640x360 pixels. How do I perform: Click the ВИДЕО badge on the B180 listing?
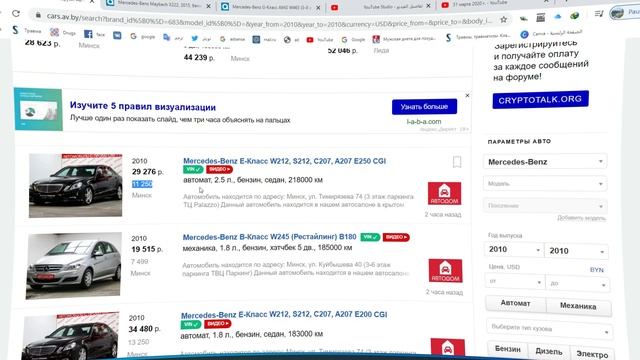click(396, 237)
